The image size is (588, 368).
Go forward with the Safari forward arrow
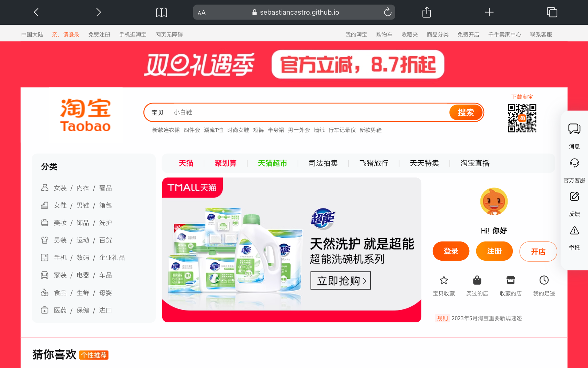click(99, 12)
